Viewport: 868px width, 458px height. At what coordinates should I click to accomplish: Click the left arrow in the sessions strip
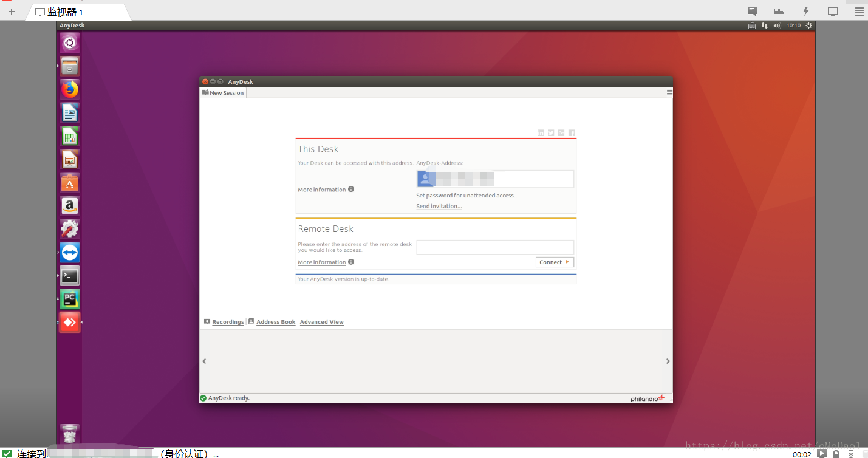(204, 361)
